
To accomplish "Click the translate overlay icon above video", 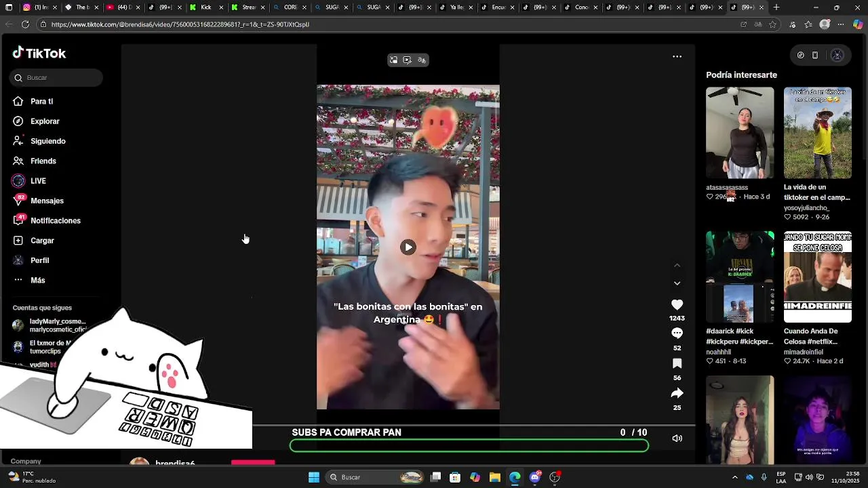I will (422, 60).
